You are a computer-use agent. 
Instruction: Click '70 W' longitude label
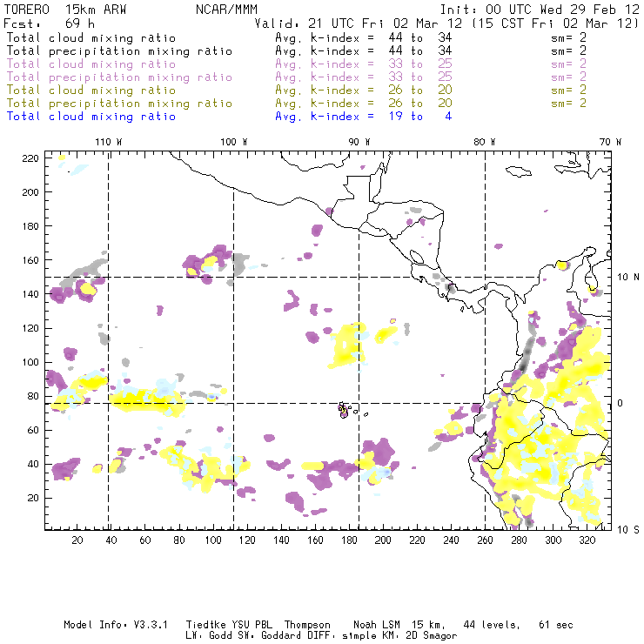point(610,142)
